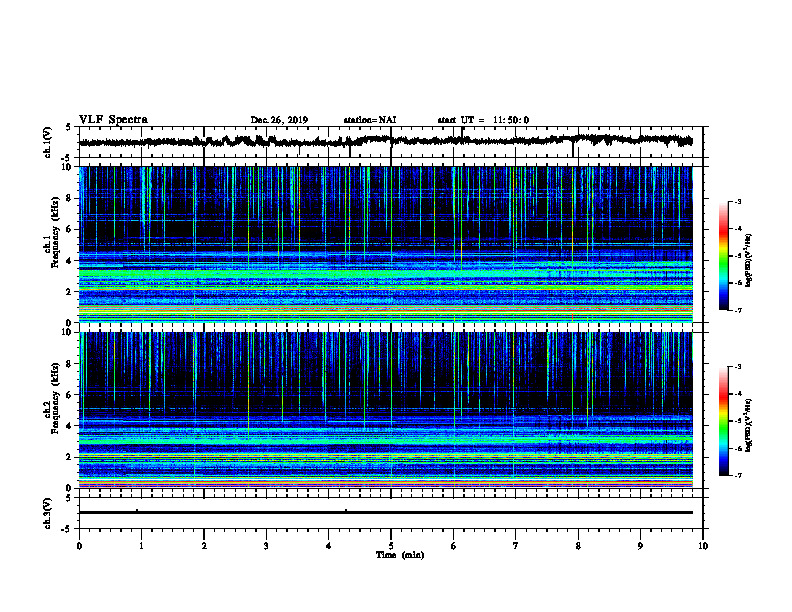Click the ch.1 spectrogram color scale bar
Image resolution: width=792 pixels, height=612 pixels.
click(723, 256)
